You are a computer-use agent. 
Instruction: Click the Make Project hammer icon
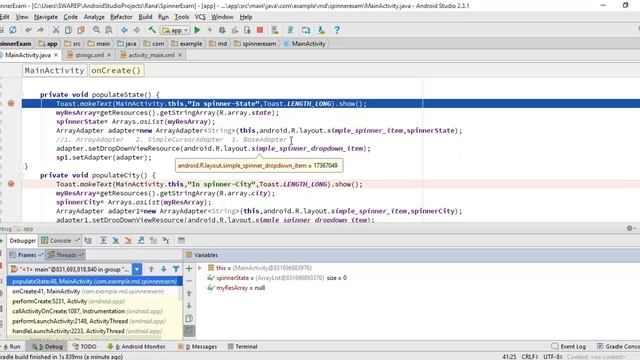point(152,30)
